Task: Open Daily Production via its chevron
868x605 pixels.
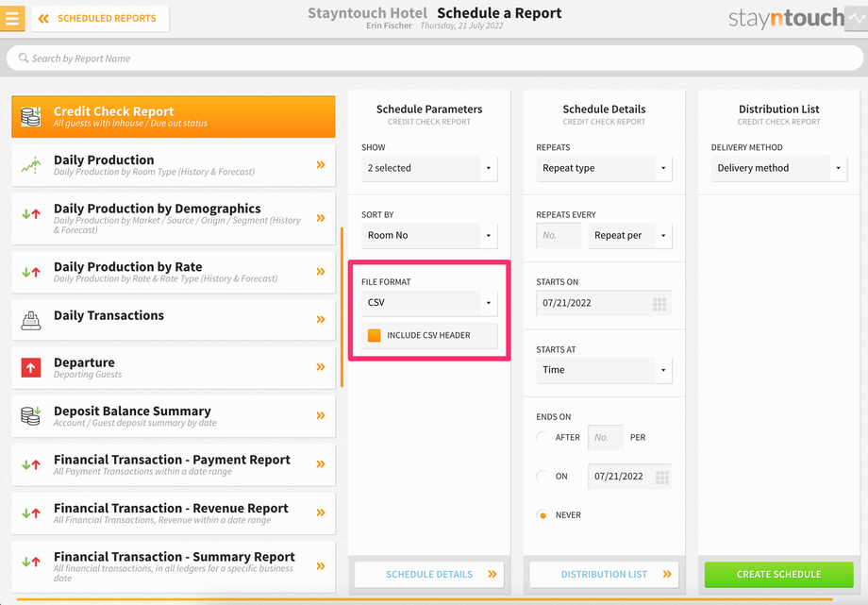Action: tap(321, 164)
